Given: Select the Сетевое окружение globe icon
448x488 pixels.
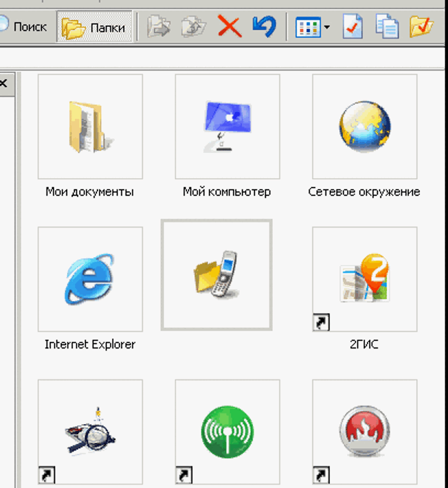Looking at the screenshot, I should 365,127.
